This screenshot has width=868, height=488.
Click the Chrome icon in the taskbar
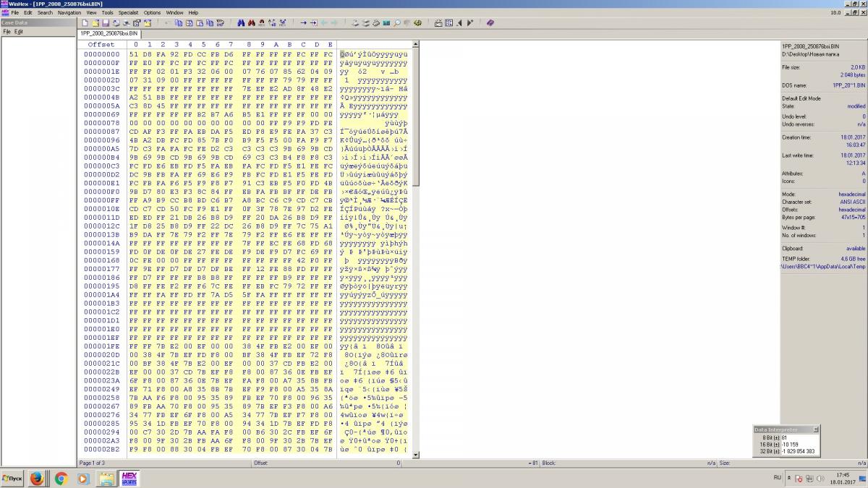[61, 478]
